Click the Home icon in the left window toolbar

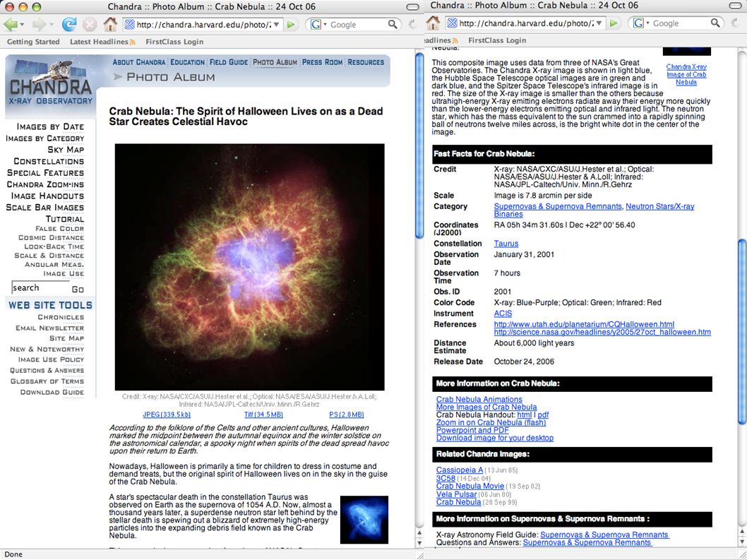pos(110,24)
